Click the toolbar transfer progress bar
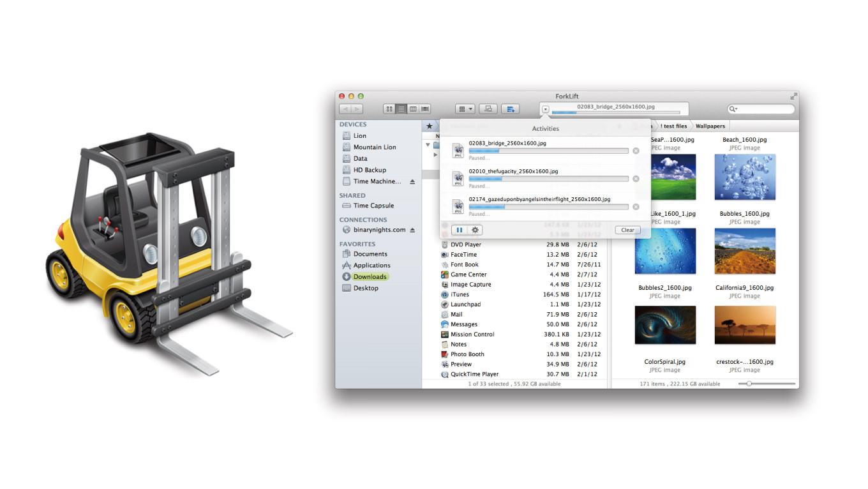The height and width of the screenshot is (489, 868). [x=616, y=113]
